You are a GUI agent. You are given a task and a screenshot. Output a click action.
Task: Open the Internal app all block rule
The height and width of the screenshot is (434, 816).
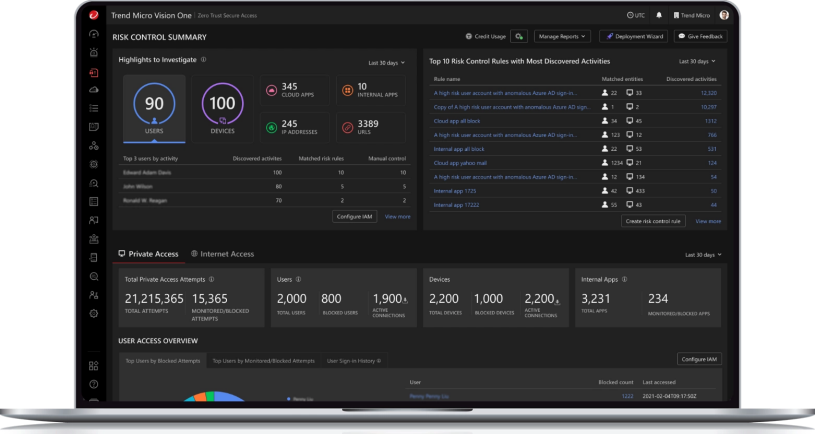[459, 149]
